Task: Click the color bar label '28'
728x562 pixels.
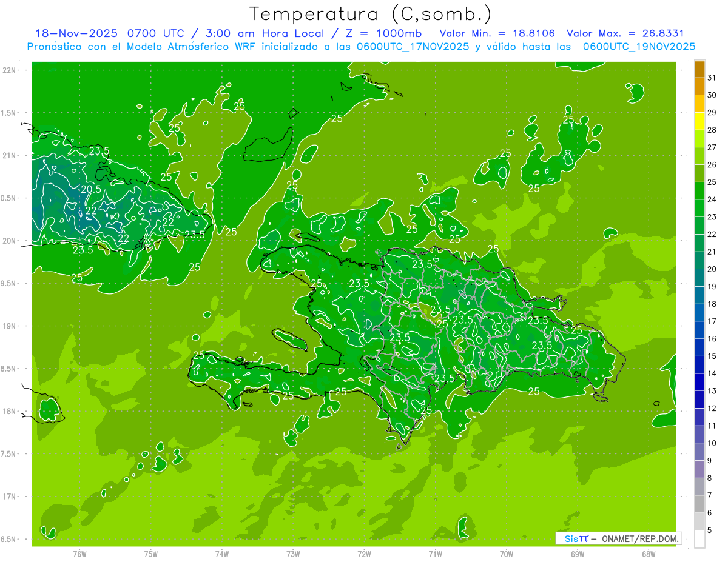Action: (712, 130)
